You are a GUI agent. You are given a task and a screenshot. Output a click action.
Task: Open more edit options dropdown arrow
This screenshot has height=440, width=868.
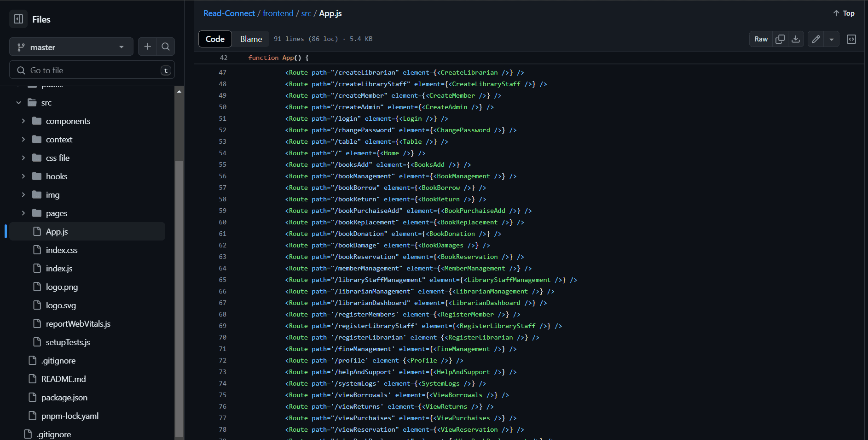(832, 39)
